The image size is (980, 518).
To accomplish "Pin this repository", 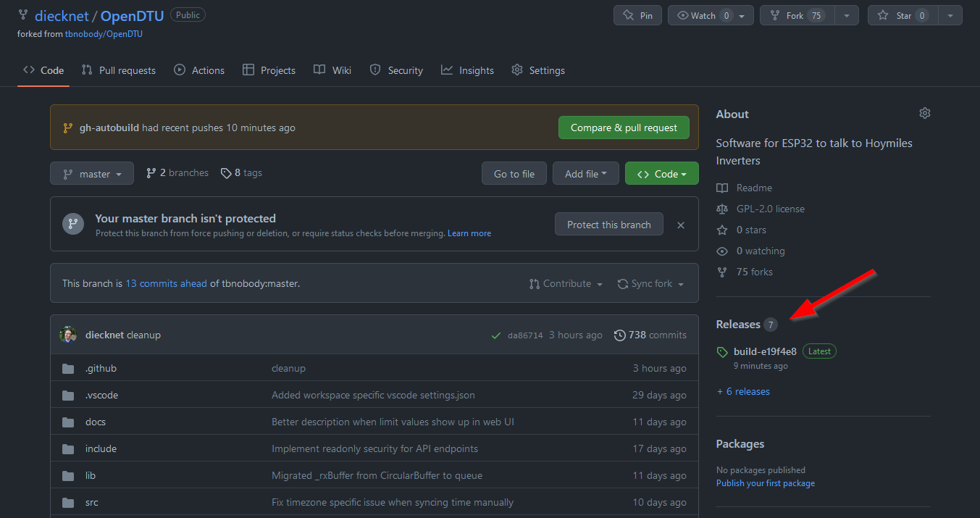I will pos(637,14).
